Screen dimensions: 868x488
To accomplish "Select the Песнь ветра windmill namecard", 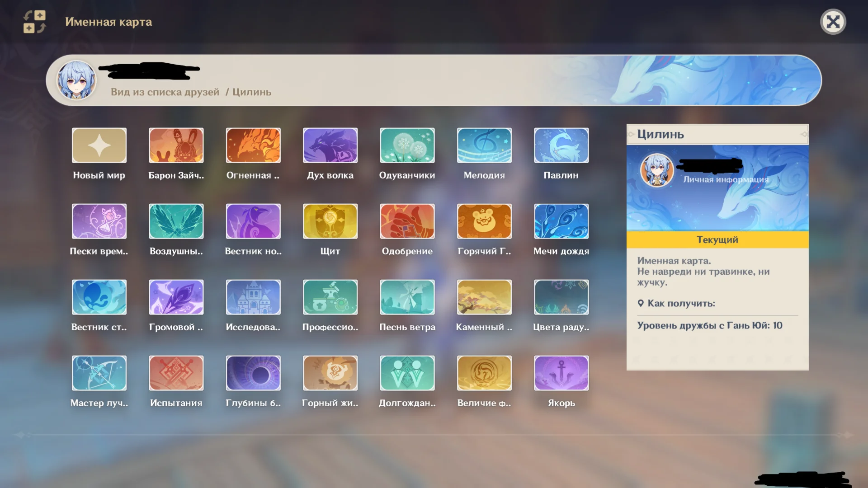I will click(407, 297).
